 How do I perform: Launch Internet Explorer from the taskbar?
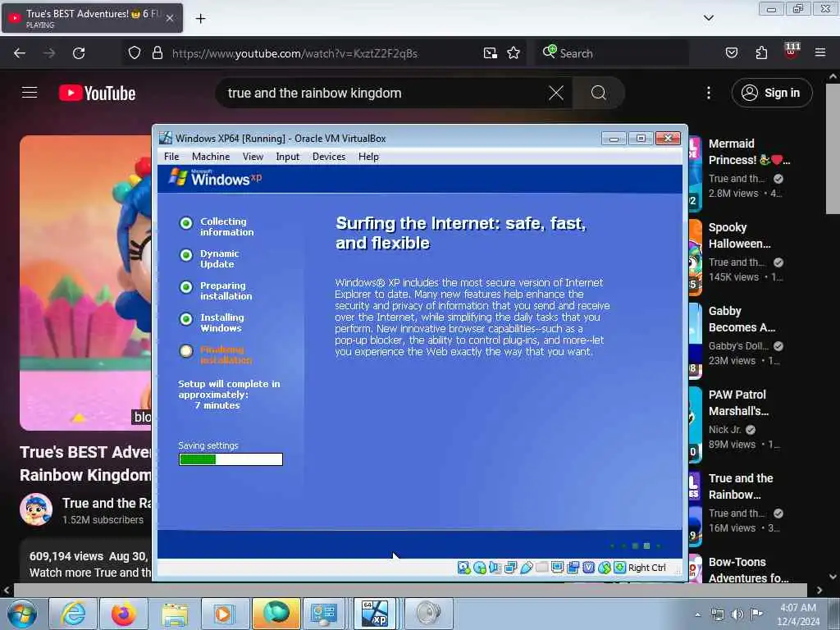click(72, 614)
